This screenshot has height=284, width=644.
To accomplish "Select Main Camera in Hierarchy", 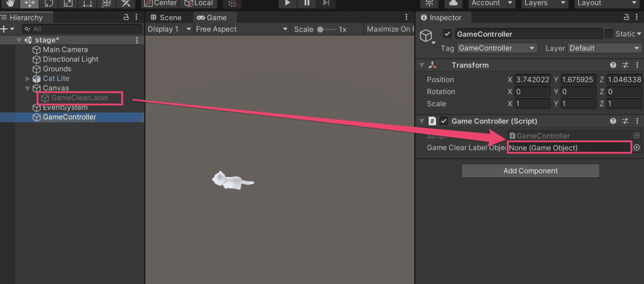I will point(65,50).
